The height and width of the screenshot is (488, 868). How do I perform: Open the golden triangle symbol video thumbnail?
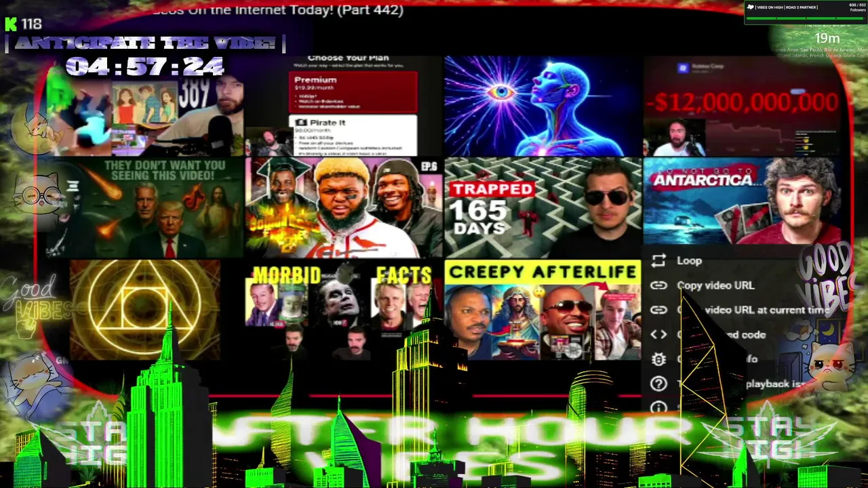point(145,310)
